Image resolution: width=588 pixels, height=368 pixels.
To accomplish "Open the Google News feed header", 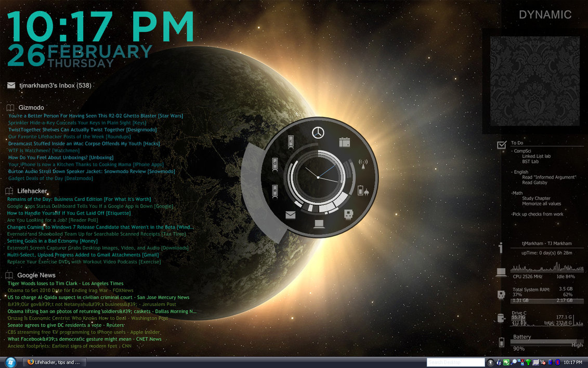I will coord(36,275).
